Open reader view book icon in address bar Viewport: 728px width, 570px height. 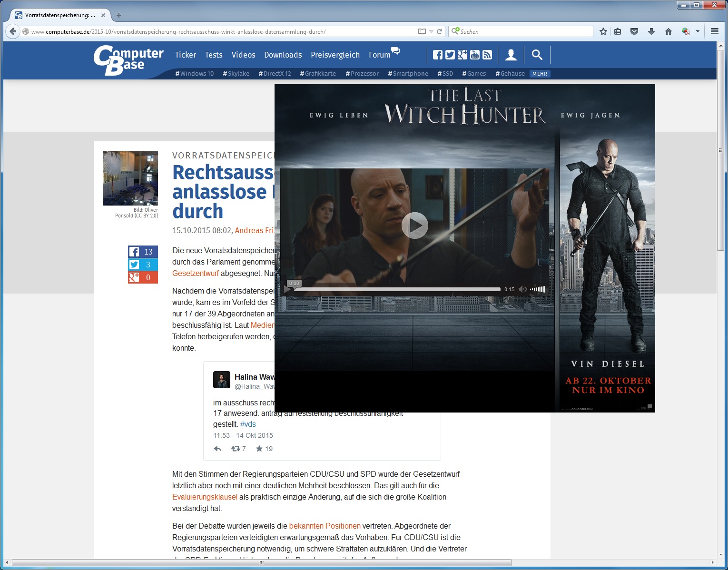point(422,31)
